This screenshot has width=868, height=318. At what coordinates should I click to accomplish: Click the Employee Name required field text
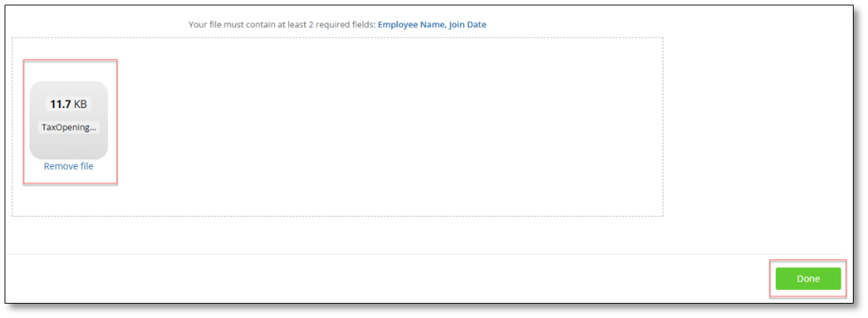point(411,24)
